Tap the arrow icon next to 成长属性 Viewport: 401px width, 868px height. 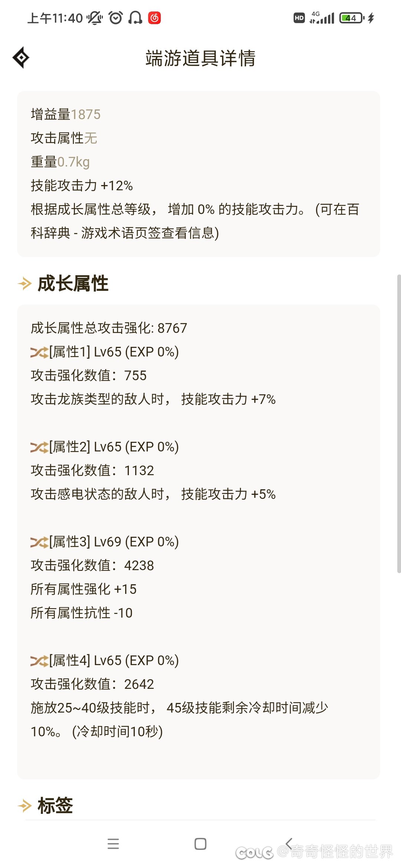click(x=25, y=284)
